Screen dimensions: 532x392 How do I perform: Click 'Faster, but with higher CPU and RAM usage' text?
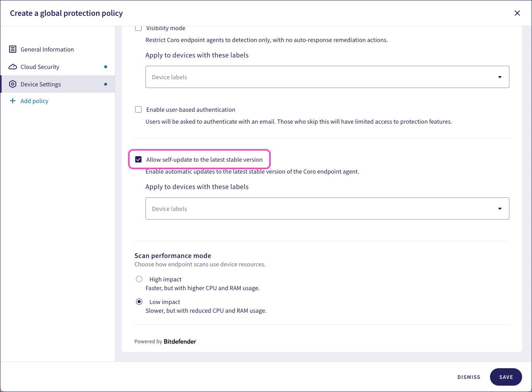pos(203,288)
